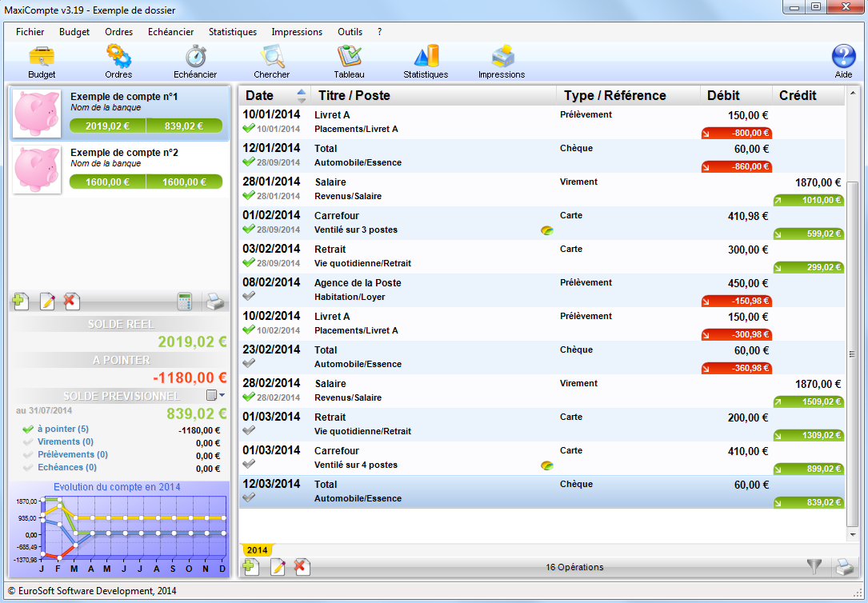Add an account with the green plus button
This screenshot has width=868, height=603.
coord(18,301)
